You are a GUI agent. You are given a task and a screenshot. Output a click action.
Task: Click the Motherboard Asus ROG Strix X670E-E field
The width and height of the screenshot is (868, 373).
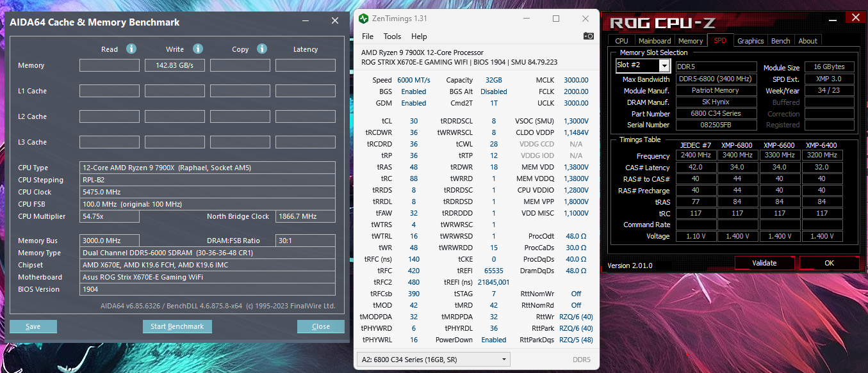point(208,277)
